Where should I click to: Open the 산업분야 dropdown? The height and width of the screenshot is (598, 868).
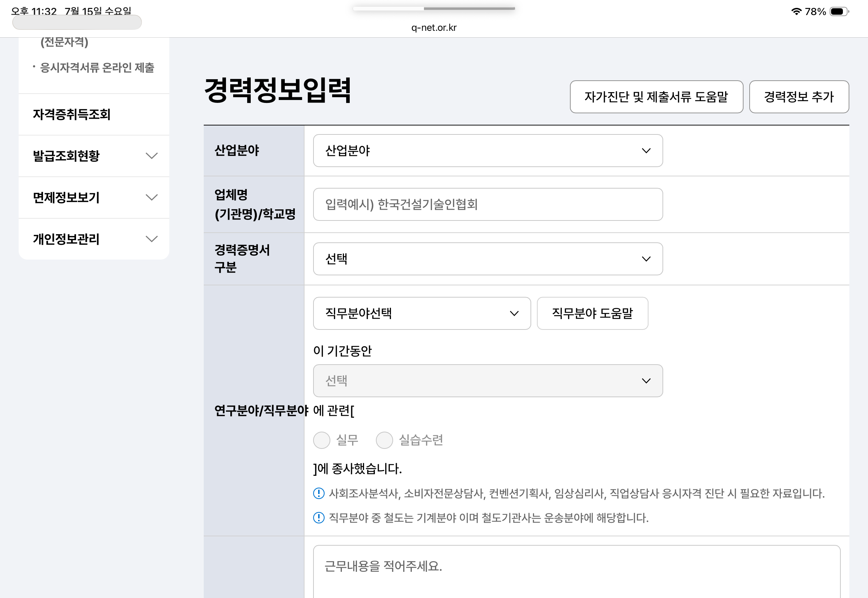pyautogui.click(x=487, y=151)
